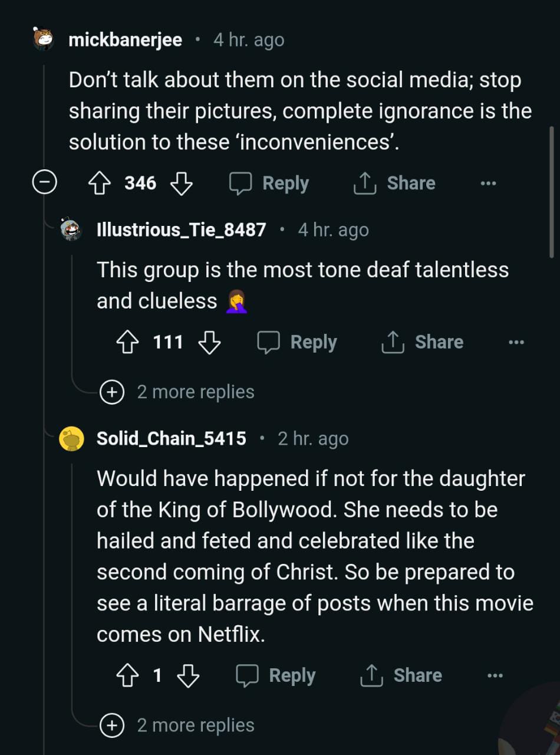The height and width of the screenshot is (755, 560).
Task: Open more options on Solid_Chain_5415's comment
Action: point(495,675)
